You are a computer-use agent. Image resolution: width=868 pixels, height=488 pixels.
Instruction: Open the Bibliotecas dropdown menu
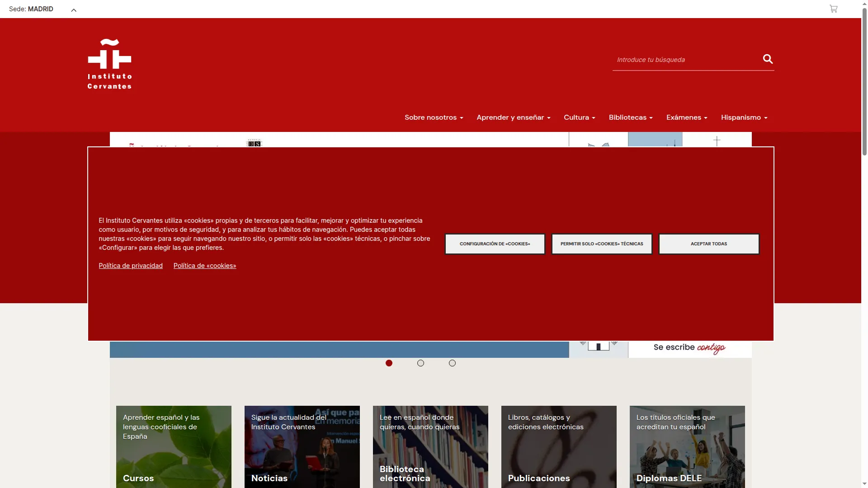point(630,117)
